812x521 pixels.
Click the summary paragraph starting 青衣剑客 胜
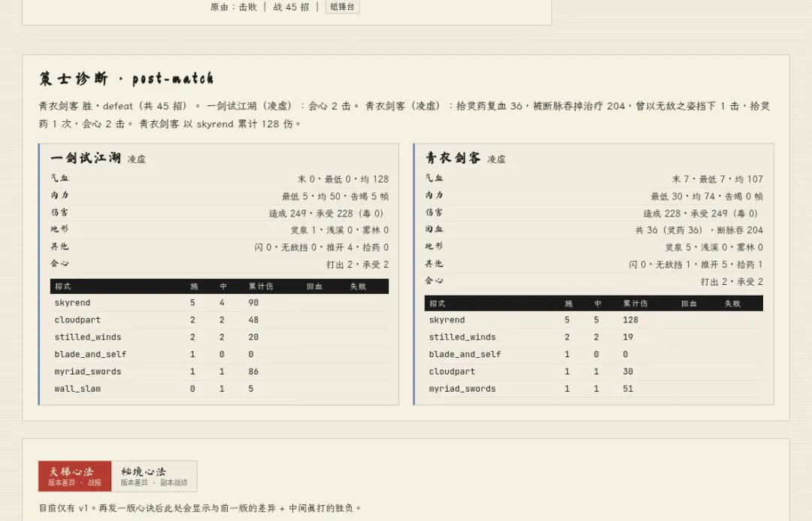[404, 115]
